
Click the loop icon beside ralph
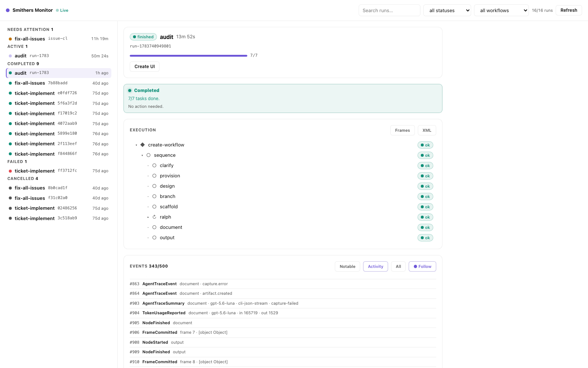coord(154,217)
